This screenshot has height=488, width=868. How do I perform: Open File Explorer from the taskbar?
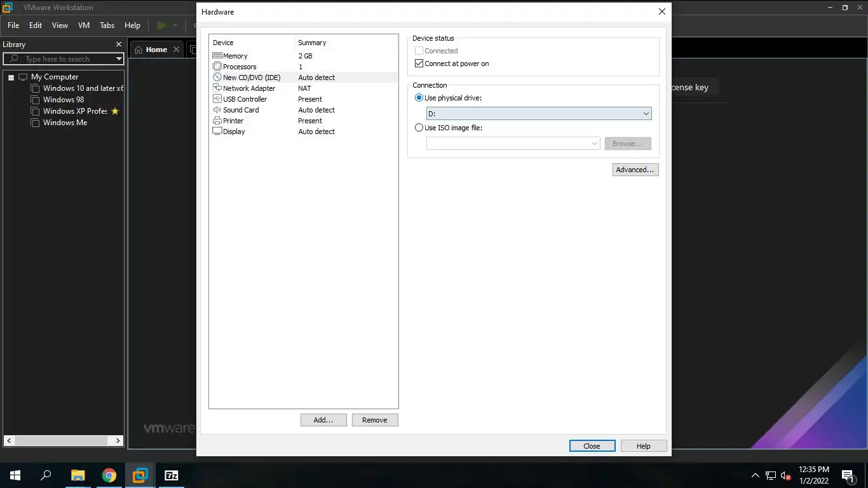click(x=78, y=475)
